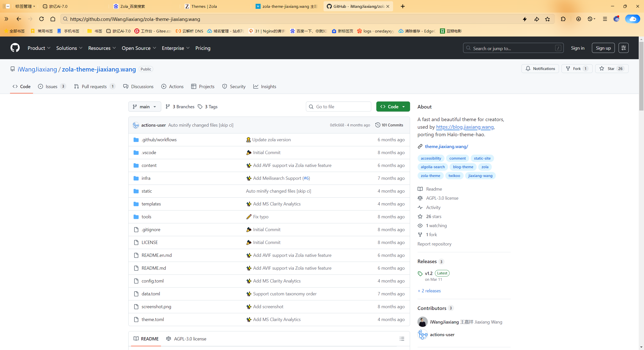This screenshot has height=350, width=644.
Task: Click the actions-user avatar in commit row
Action: [136, 125]
